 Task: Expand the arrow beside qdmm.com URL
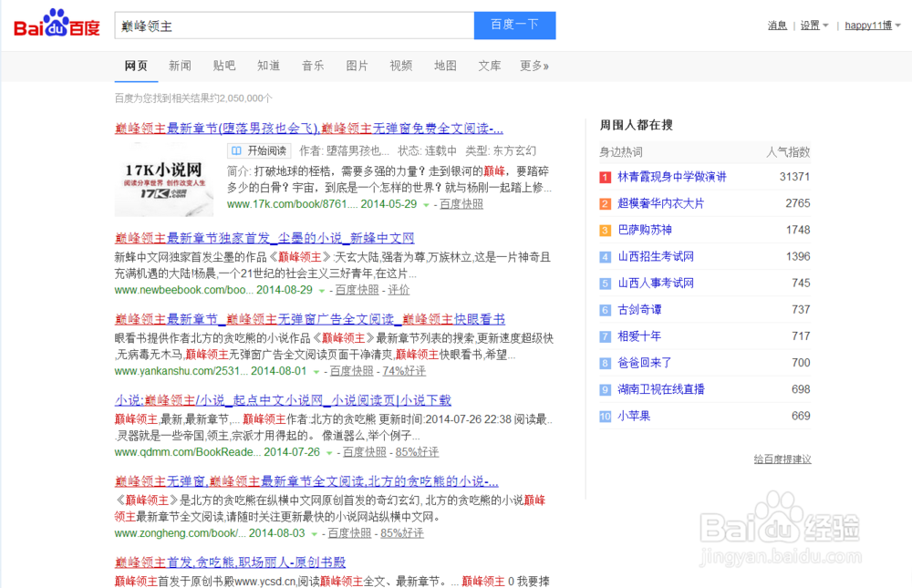pyautogui.click(x=329, y=452)
